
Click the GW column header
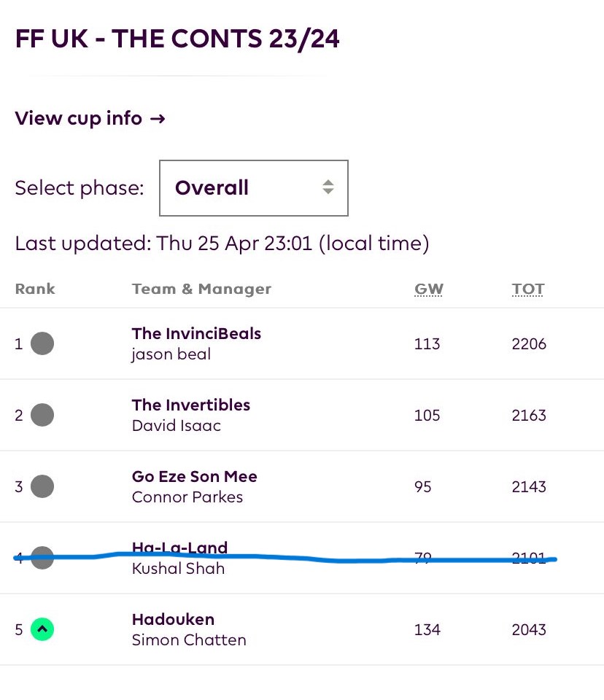click(x=429, y=289)
